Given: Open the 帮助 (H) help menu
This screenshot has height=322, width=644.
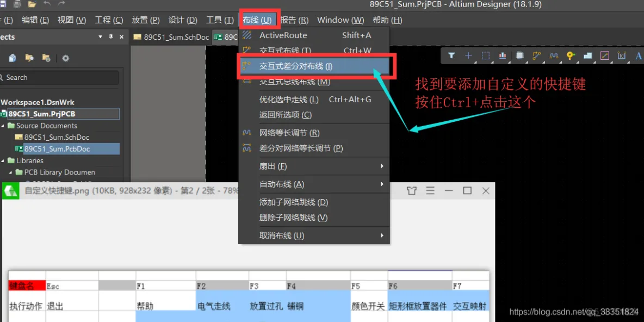Looking at the screenshot, I should tap(387, 20).
